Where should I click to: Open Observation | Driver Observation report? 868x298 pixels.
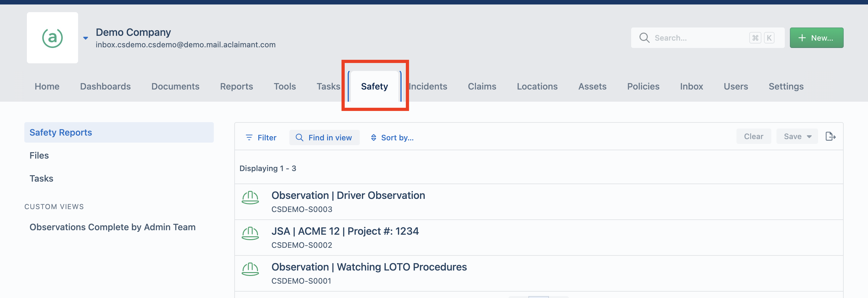click(348, 195)
